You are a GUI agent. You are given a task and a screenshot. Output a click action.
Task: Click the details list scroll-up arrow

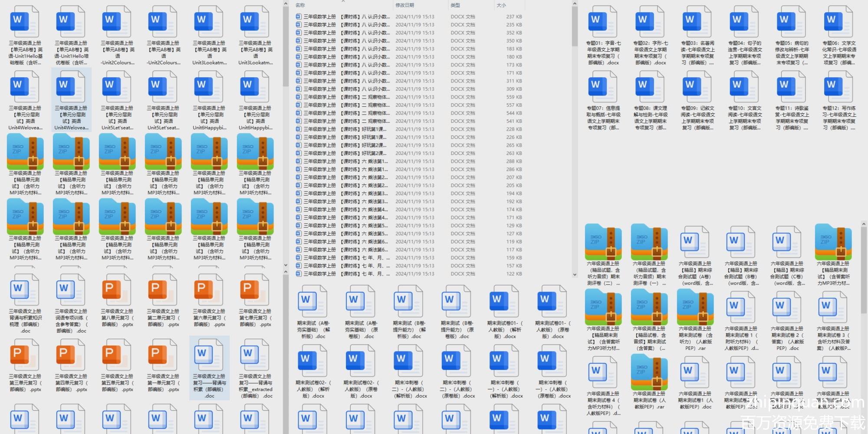pos(575,4)
